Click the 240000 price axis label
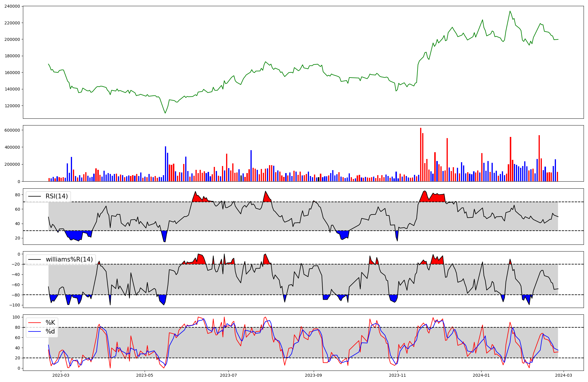 tap(12, 6)
